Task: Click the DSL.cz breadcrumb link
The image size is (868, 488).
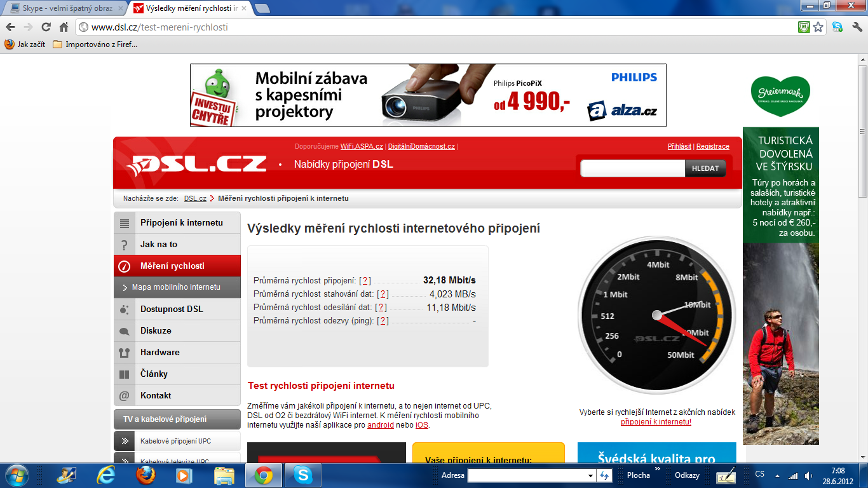Action: [x=195, y=198]
